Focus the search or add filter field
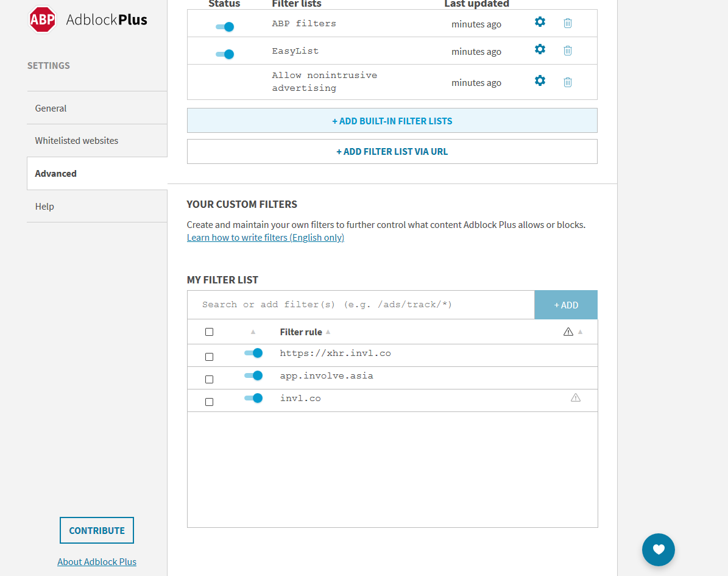 361,305
